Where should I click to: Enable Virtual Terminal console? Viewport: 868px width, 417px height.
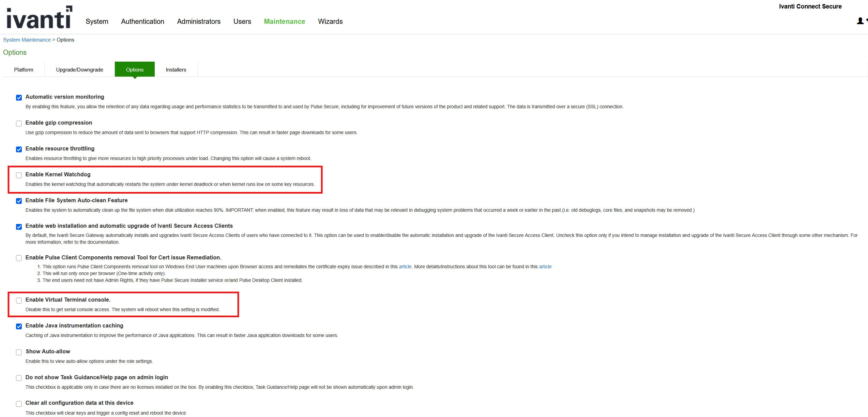(x=19, y=300)
